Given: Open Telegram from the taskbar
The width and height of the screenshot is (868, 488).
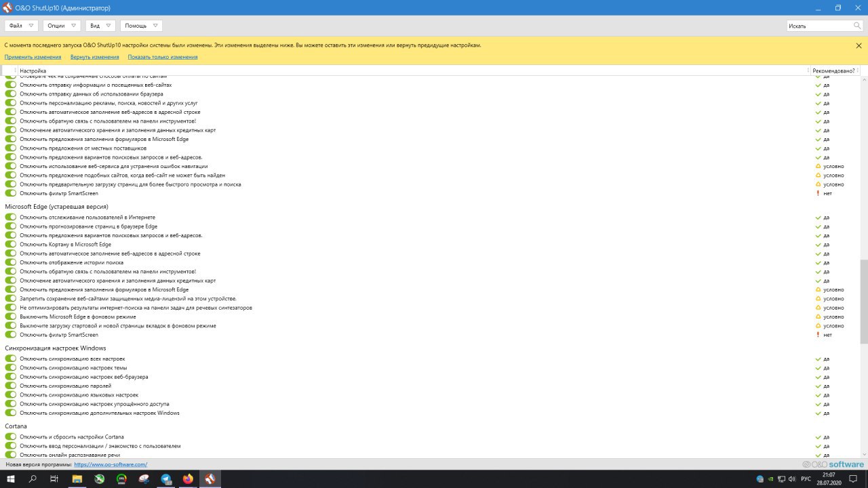Looking at the screenshot, I should [166, 479].
